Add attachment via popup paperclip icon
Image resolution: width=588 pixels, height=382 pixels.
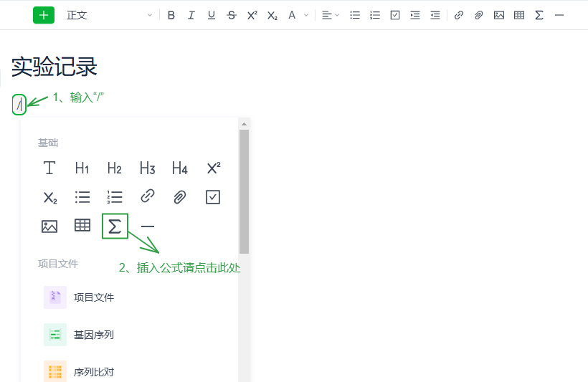pos(180,197)
